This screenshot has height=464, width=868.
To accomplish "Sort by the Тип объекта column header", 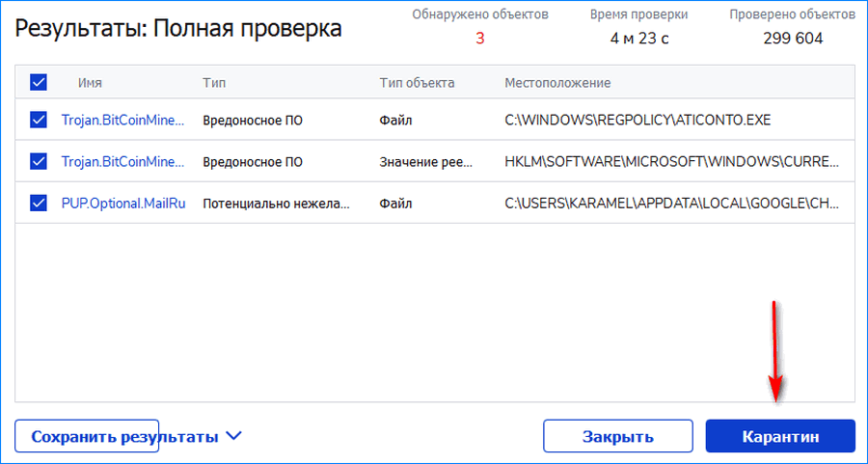I will tap(417, 83).
